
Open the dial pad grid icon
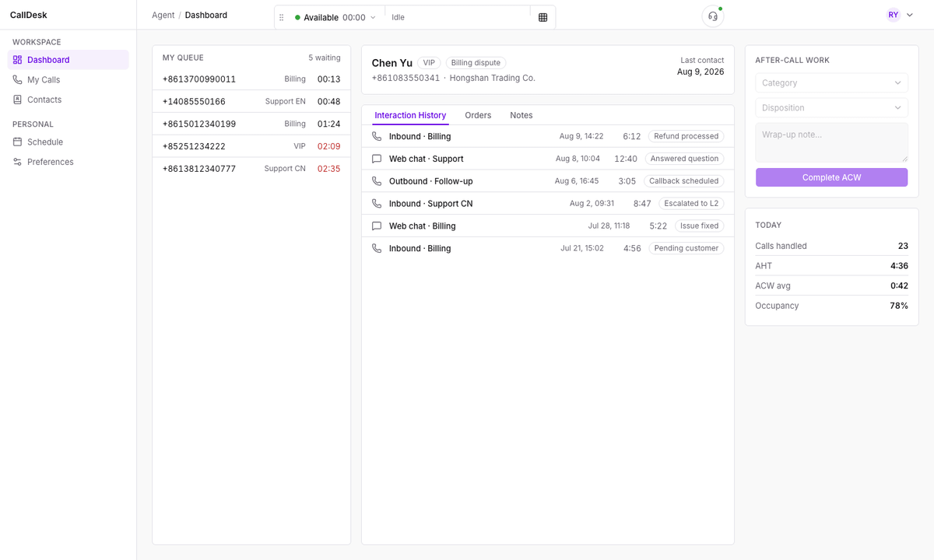(x=543, y=17)
